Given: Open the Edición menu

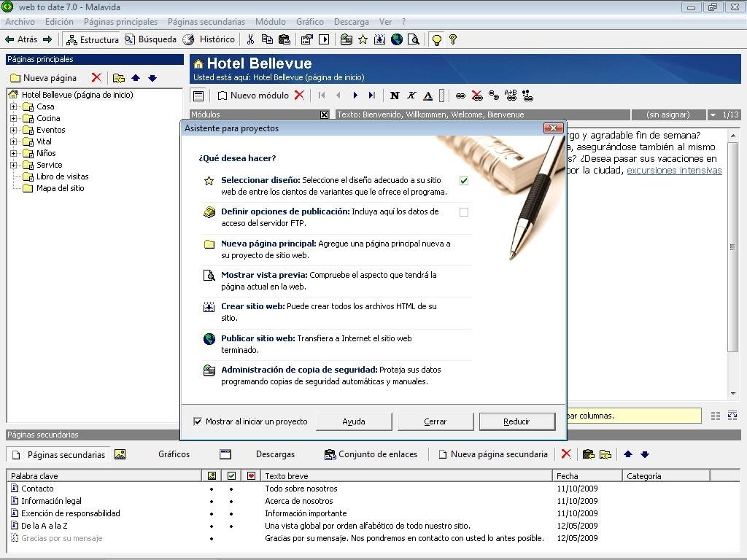Looking at the screenshot, I should tap(59, 22).
